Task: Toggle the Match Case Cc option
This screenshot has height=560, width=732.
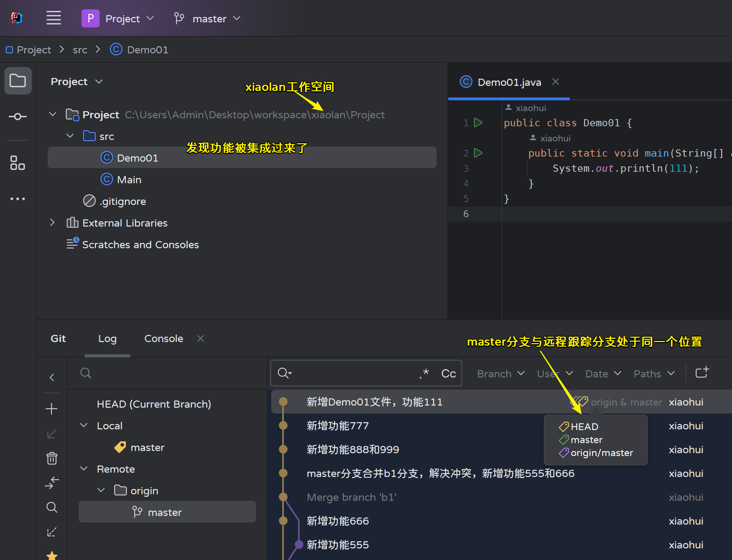Action: point(448,373)
